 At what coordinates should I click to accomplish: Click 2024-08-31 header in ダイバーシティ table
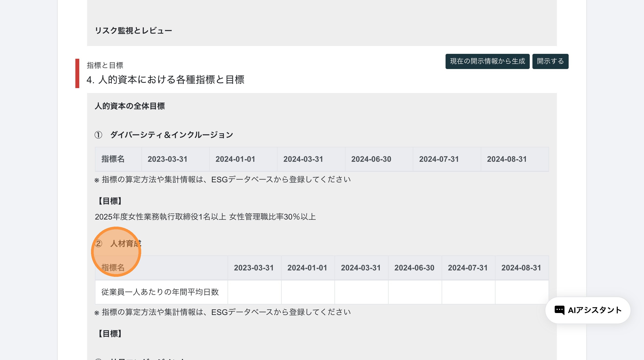pos(507,159)
